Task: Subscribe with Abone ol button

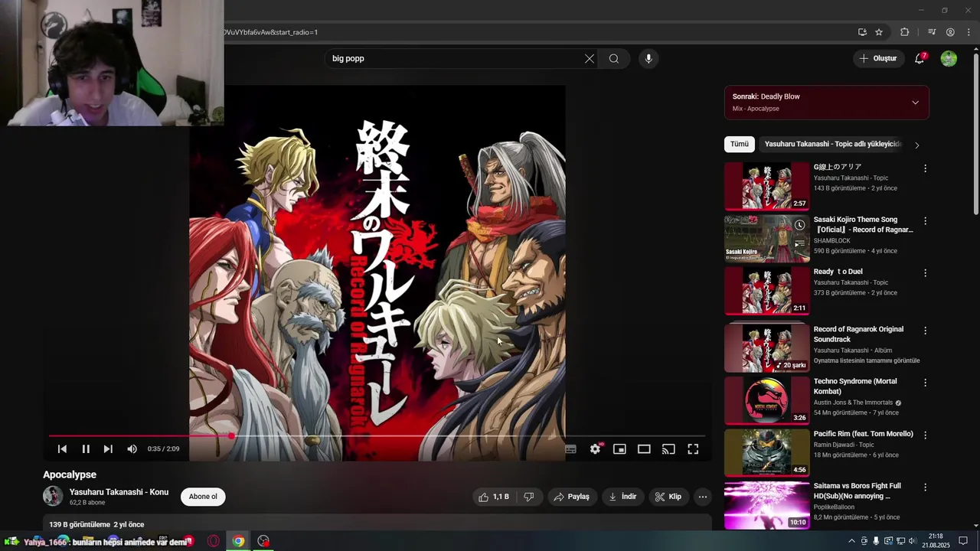Action: pos(203,497)
